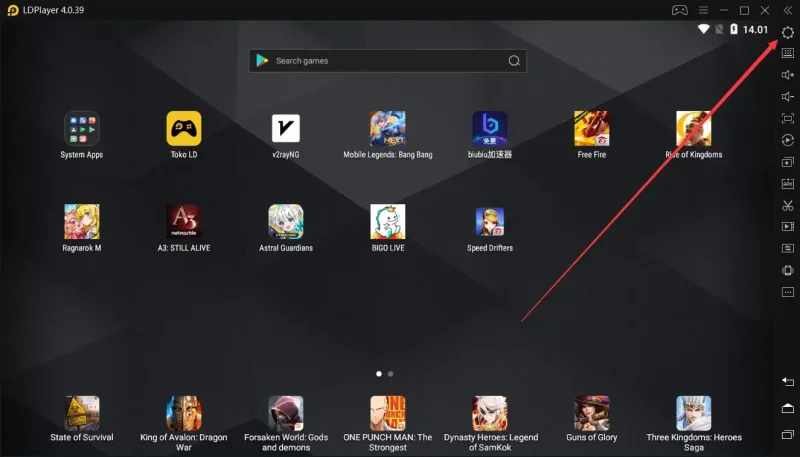Switch to second home screen page dot

391,374
